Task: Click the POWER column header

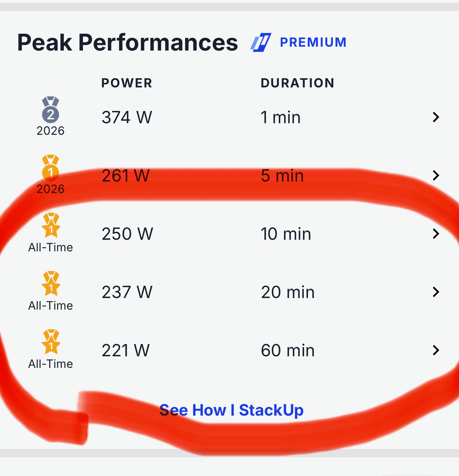Action: 126,83
